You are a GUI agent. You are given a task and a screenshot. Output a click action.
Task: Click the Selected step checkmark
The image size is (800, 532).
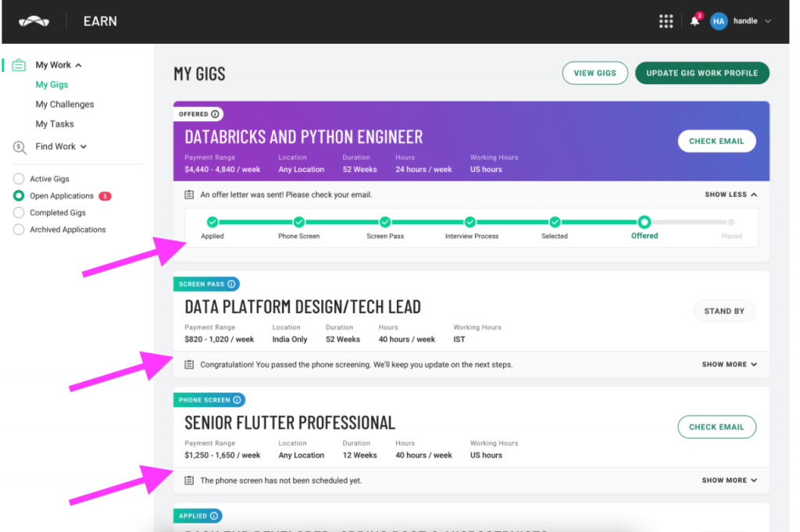(555, 222)
